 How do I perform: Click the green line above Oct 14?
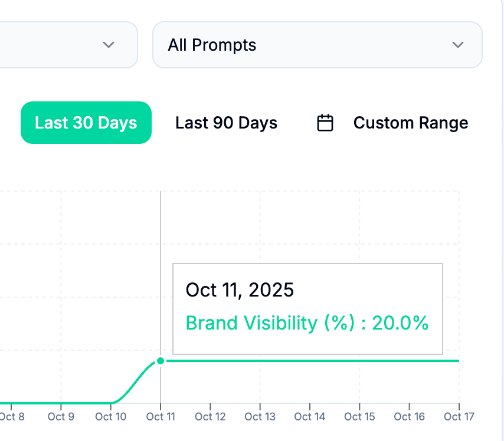pos(310,361)
